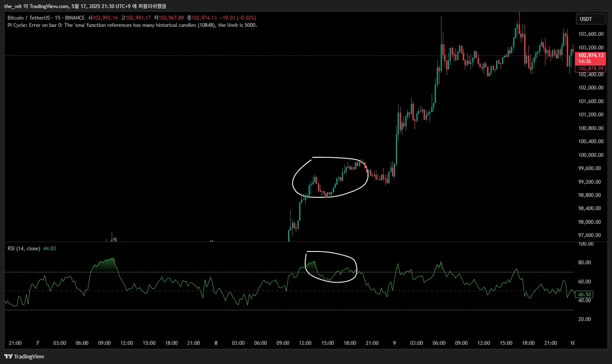Click the date label 7 on time axis
This screenshot has height=364, width=612.
click(38, 343)
